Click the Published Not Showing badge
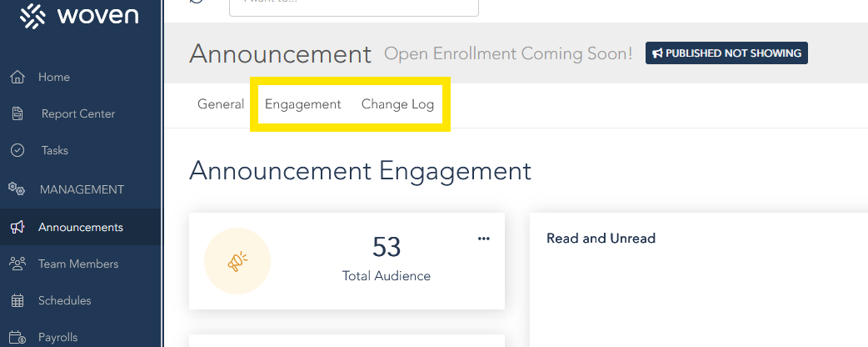The height and width of the screenshot is (347, 868). 726,53
